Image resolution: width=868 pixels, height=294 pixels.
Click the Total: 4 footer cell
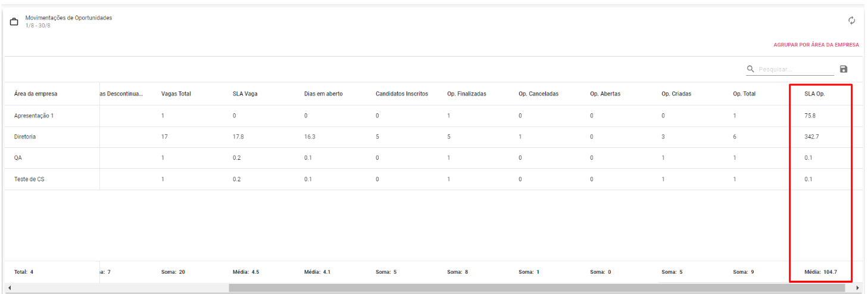(24, 272)
